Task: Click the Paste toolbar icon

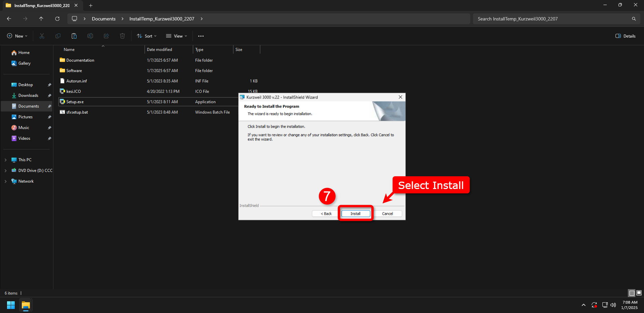Action: (74, 36)
